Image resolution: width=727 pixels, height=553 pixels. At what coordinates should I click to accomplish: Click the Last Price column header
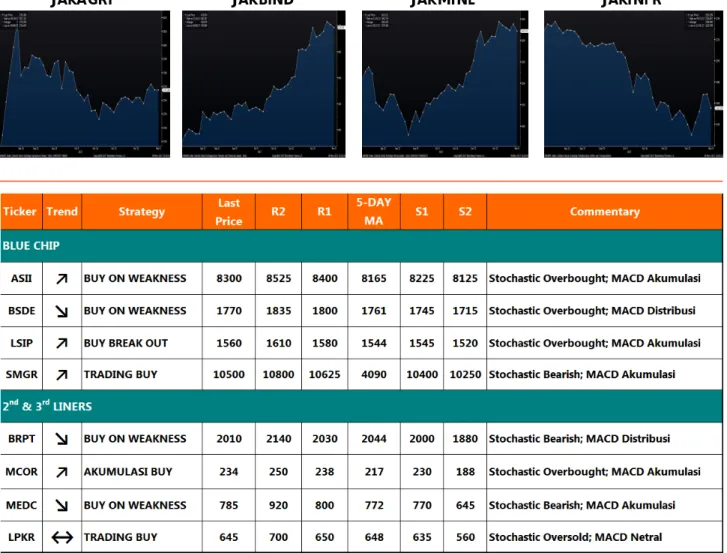(229, 212)
